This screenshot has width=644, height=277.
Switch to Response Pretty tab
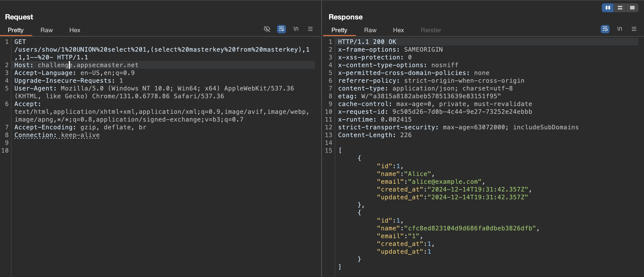click(x=339, y=30)
